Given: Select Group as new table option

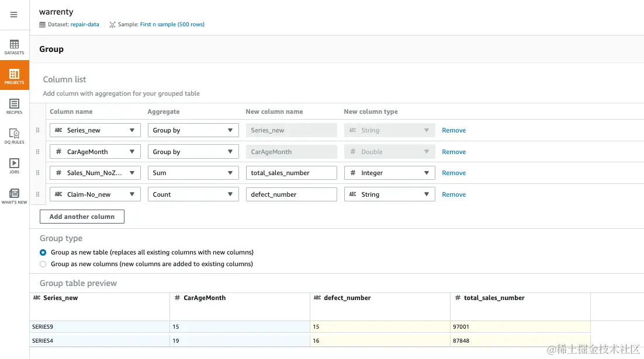Looking at the screenshot, I should 43,253.
